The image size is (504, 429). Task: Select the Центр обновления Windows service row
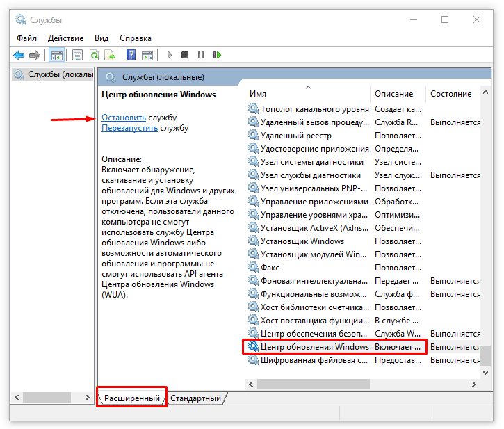(x=314, y=346)
